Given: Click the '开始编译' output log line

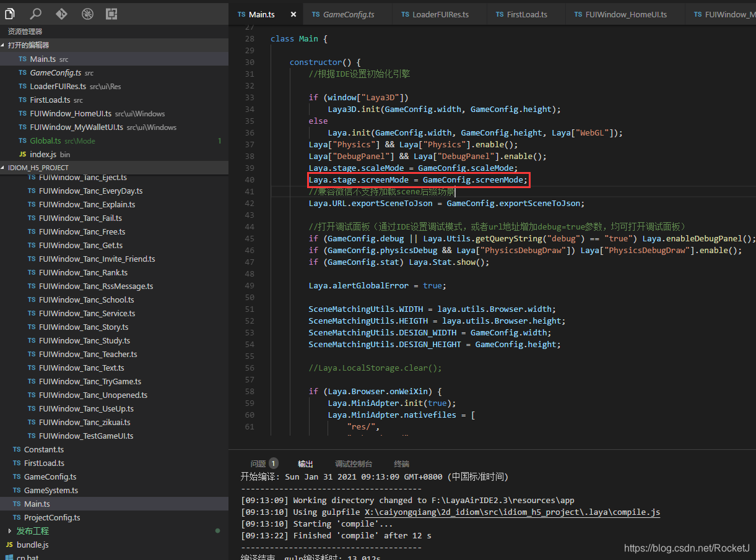Looking at the screenshot, I should [374, 477].
